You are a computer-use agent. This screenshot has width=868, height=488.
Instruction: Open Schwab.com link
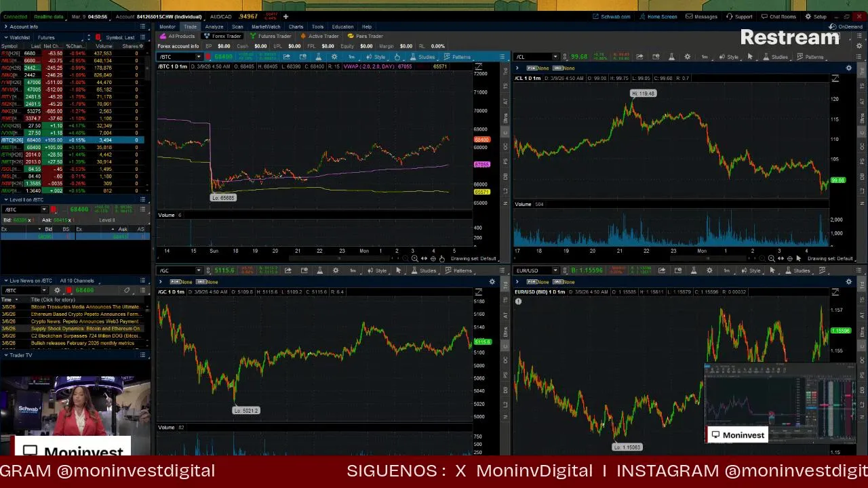[611, 16]
